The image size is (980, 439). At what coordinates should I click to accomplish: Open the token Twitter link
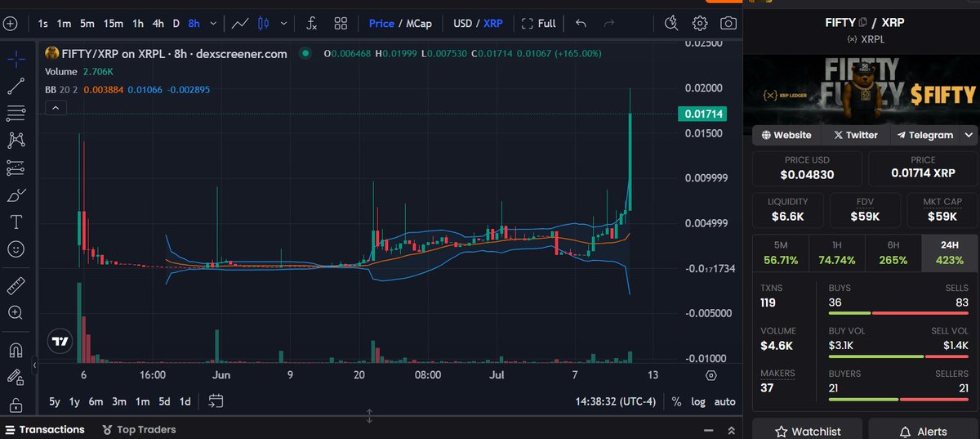855,135
